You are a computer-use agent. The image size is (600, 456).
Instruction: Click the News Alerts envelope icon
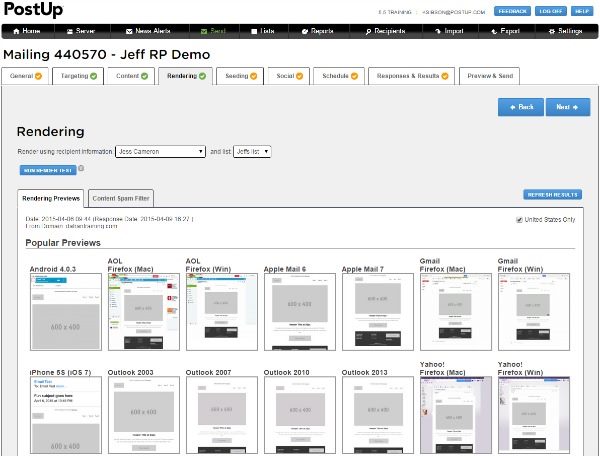click(129, 31)
